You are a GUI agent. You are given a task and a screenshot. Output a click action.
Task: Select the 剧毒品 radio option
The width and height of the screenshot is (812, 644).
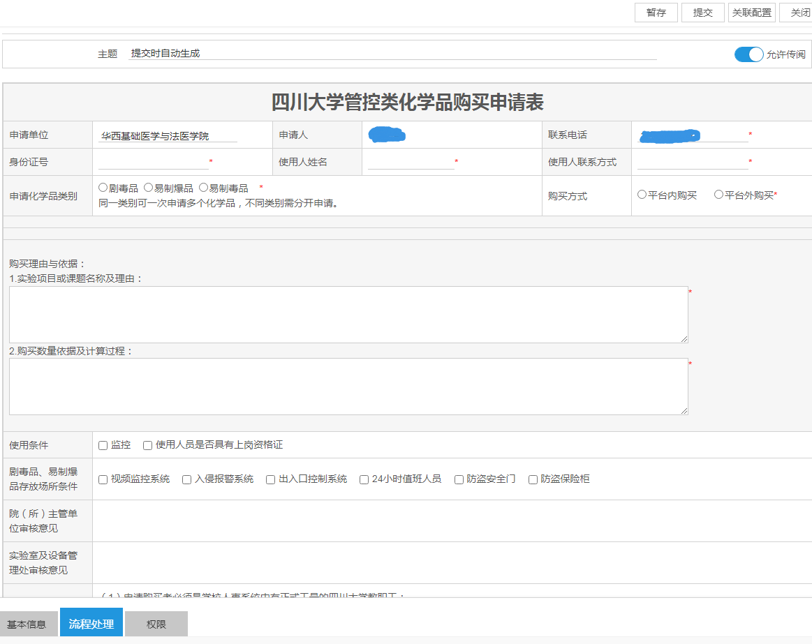(x=103, y=188)
